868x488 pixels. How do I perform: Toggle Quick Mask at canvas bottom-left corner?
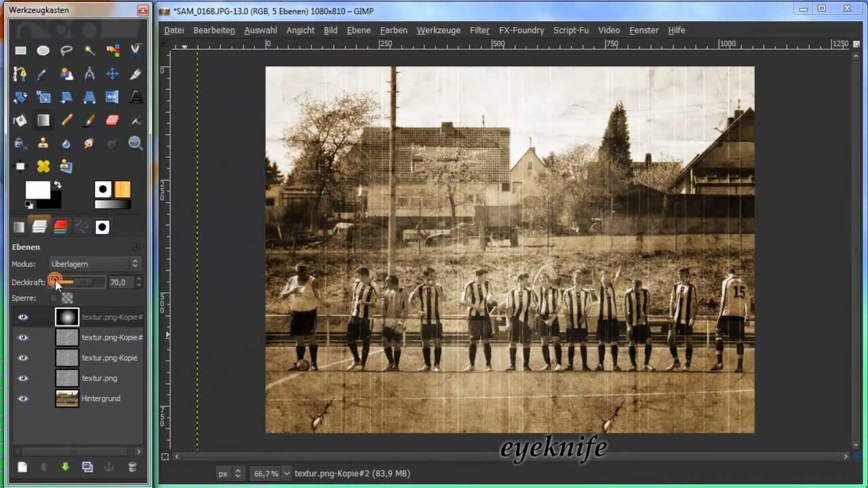pos(165,457)
